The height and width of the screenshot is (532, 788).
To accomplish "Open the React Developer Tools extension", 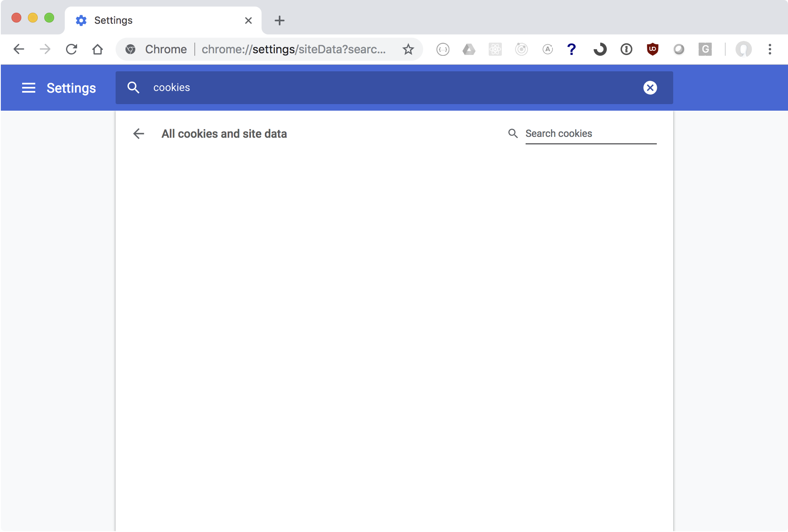I will (x=495, y=50).
